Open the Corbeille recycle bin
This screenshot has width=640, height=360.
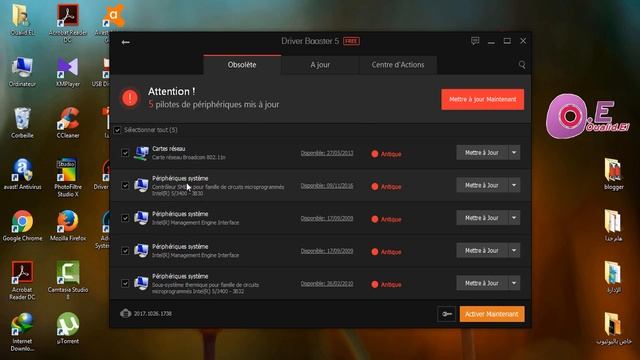click(22, 122)
